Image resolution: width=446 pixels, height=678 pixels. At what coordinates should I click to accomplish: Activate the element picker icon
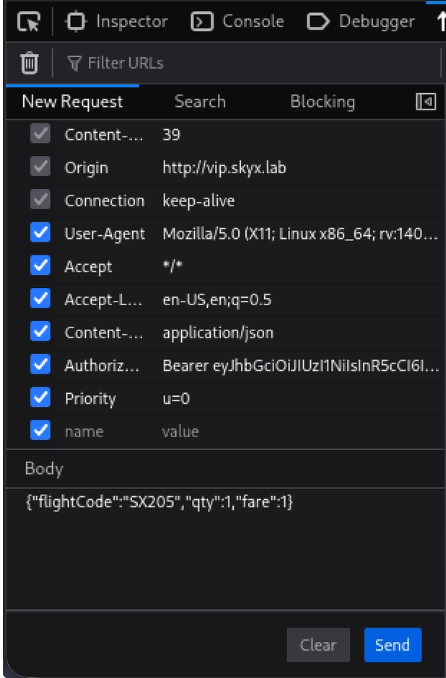(29, 21)
